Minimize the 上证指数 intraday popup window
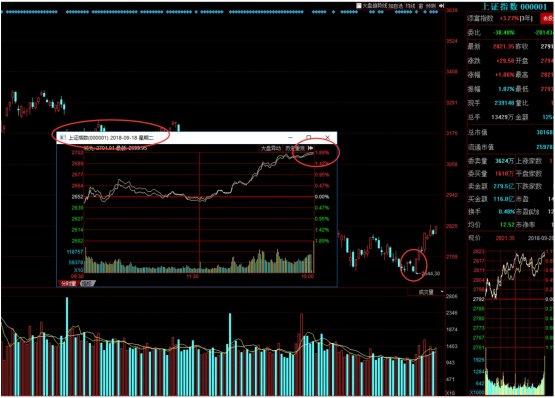 click(x=290, y=137)
